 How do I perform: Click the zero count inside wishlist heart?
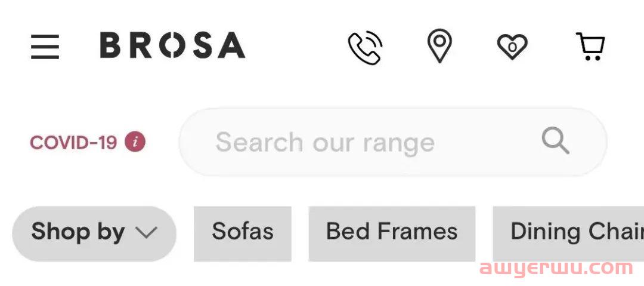tap(512, 47)
